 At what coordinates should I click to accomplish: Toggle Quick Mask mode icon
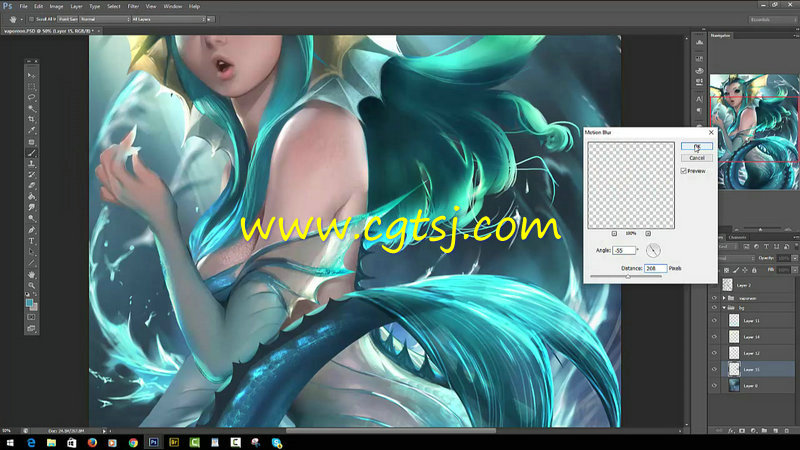pos(31,317)
